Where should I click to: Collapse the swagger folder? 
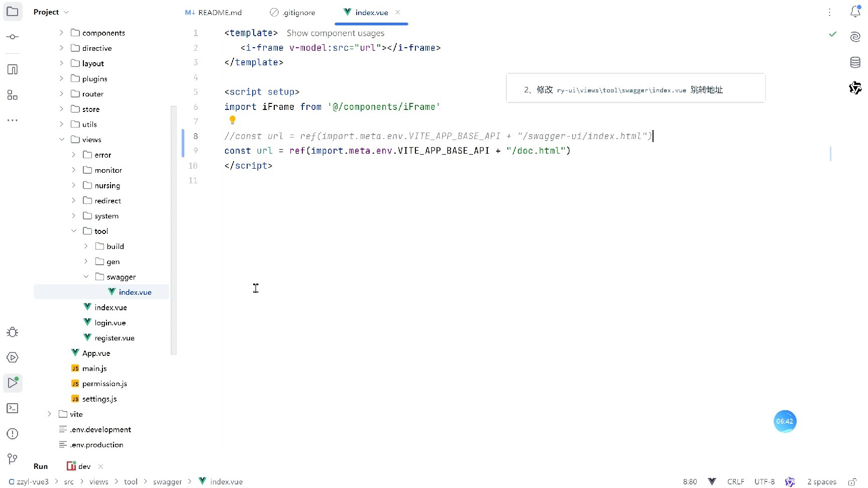(86, 277)
